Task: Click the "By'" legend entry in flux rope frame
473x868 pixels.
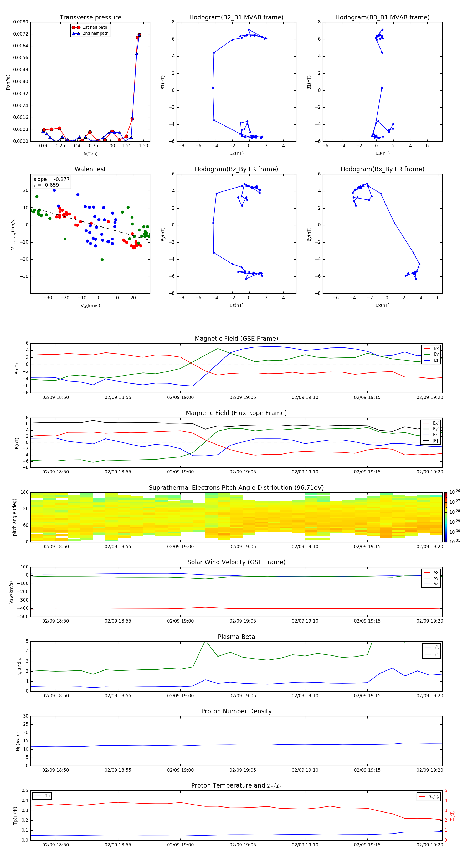Action: pyautogui.click(x=431, y=429)
